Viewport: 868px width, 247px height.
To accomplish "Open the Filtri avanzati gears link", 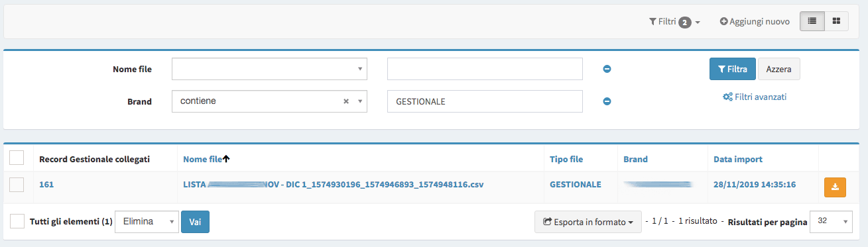I will [755, 97].
